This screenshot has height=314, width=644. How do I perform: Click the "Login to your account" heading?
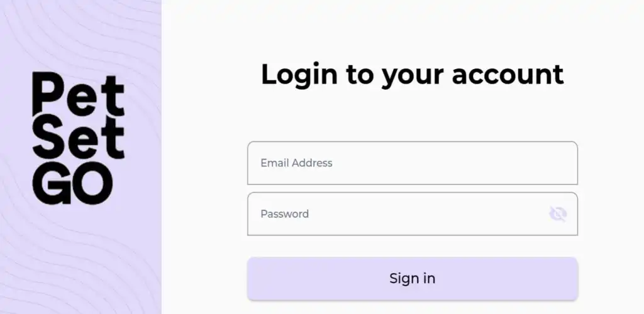coord(413,75)
